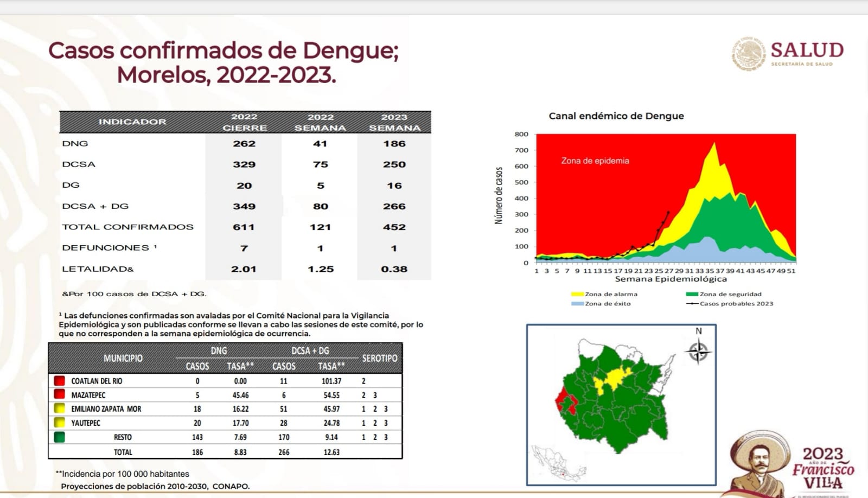The height and width of the screenshot is (498, 868).
Task: Click the 'DEFUNCIONES' row label
Action: 110,247
